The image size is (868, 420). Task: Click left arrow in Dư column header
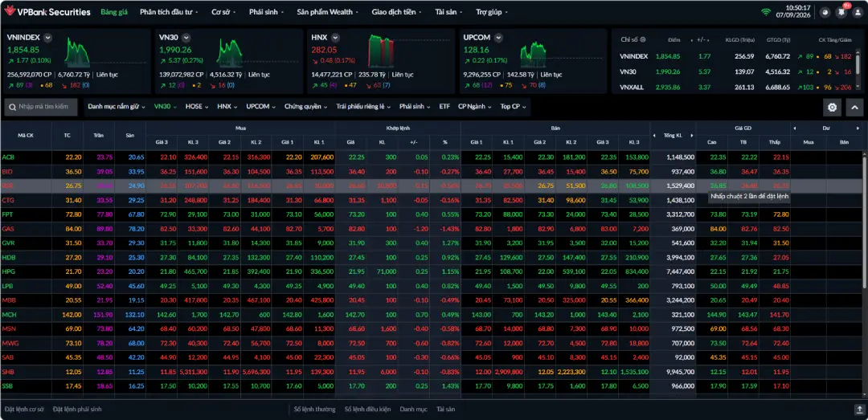tap(795, 128)
